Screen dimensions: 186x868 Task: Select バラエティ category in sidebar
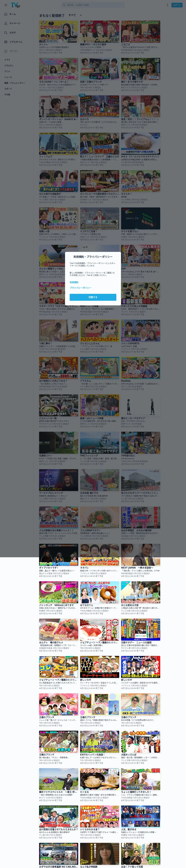point(9,66)
